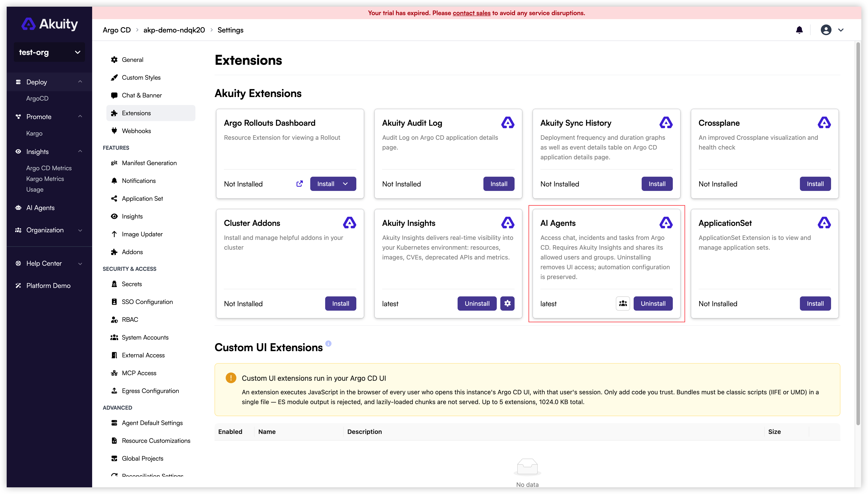Open Application Set feature settings
This screenshot has height=494, width=868.
click(151, 198)
